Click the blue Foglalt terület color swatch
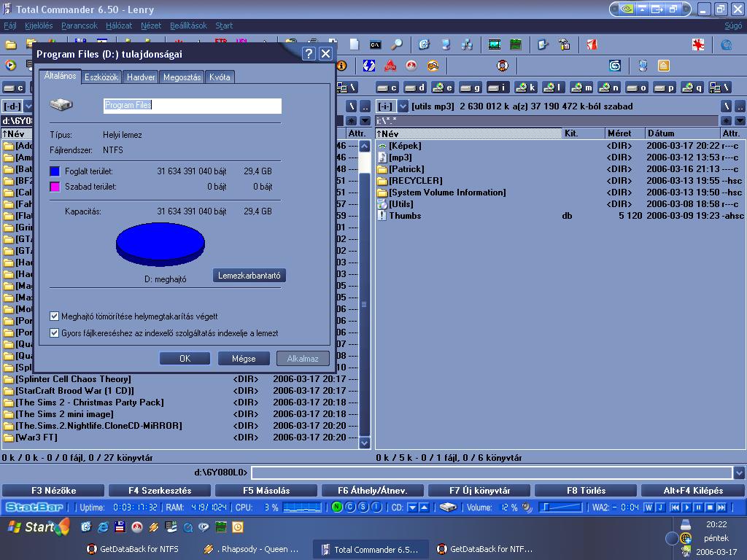 tap(55, 171)
